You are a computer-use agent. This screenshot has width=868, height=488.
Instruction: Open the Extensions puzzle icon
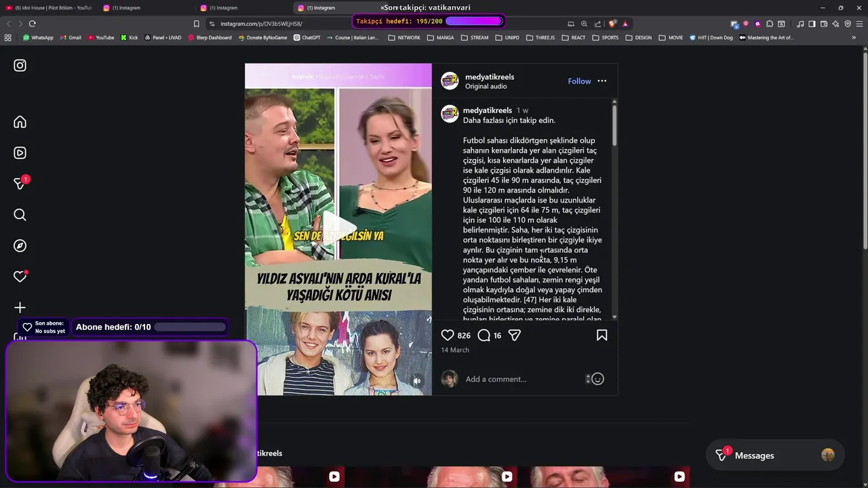[x=770, y=24]
